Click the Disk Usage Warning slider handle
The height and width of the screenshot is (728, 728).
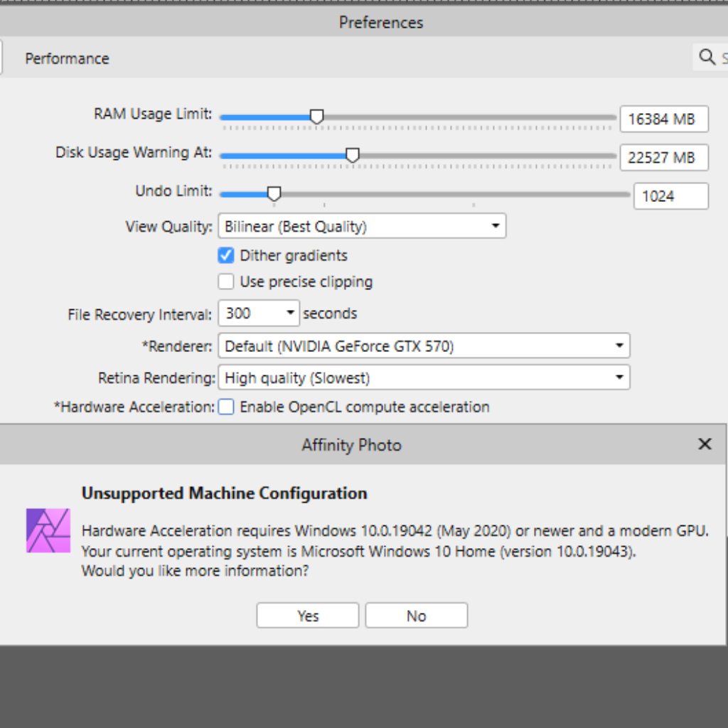353,155
